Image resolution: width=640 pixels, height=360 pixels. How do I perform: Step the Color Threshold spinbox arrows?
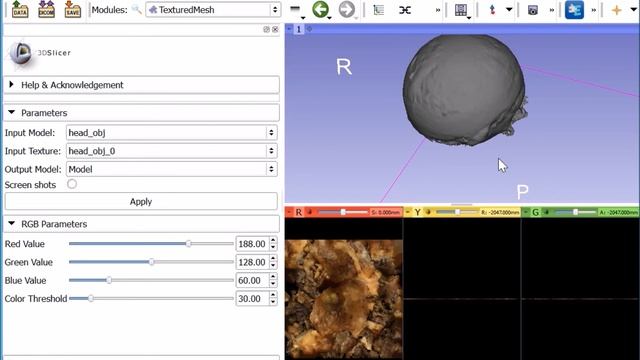click(x=273, y=298)
